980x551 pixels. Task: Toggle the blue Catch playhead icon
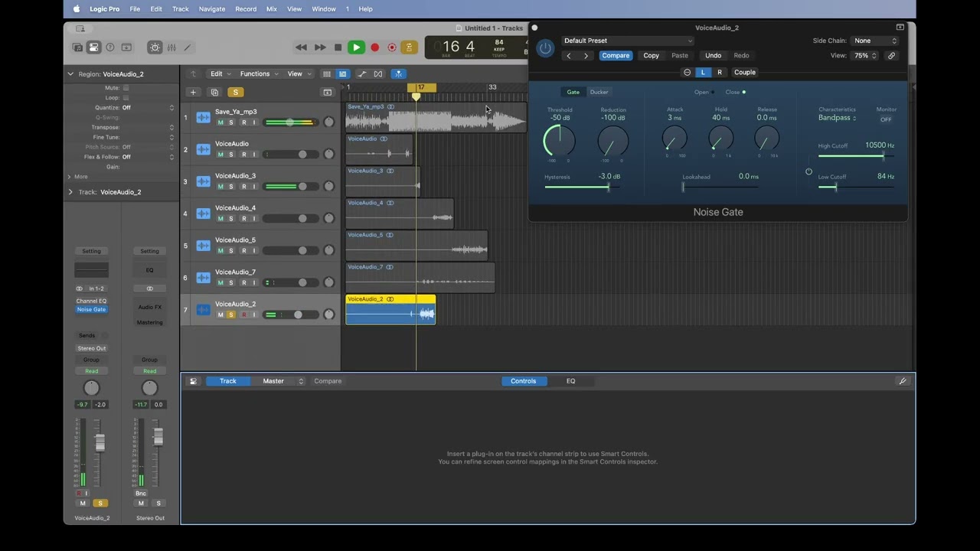399,74
